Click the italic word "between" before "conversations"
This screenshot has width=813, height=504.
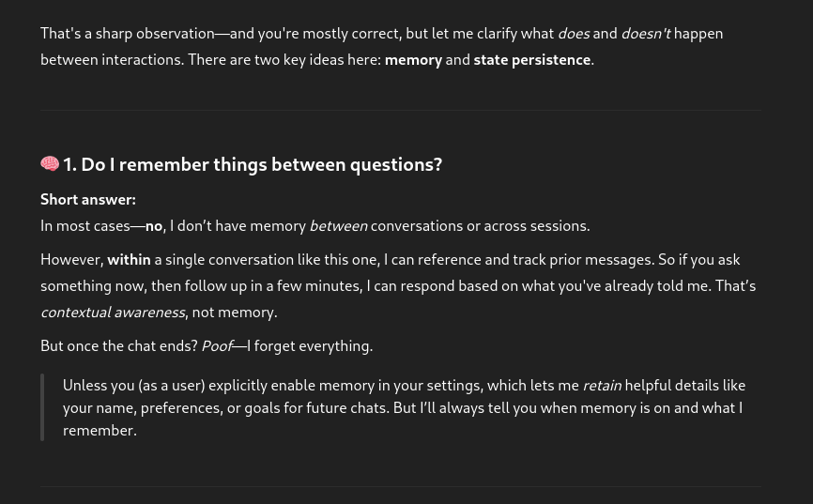338,225
